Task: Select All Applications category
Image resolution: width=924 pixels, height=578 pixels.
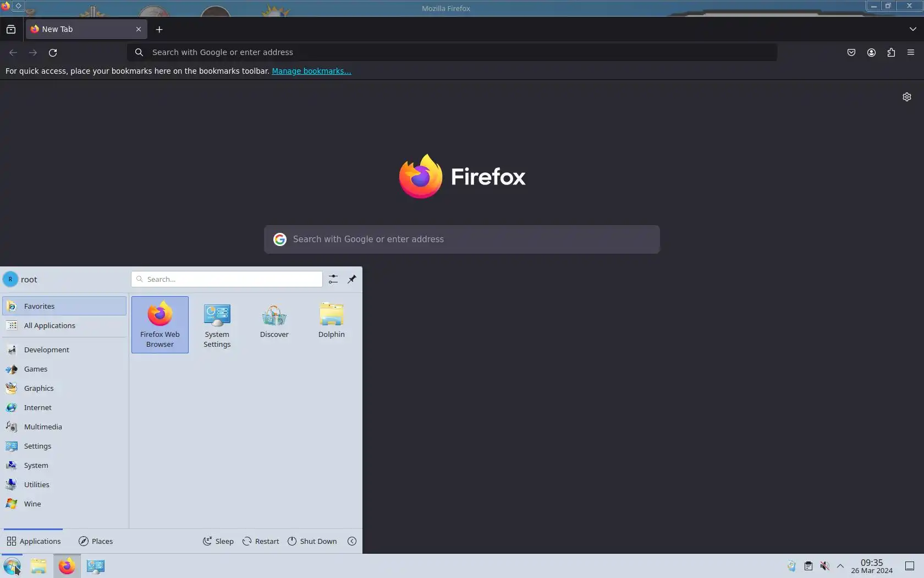Action: [x=64, y=325]
